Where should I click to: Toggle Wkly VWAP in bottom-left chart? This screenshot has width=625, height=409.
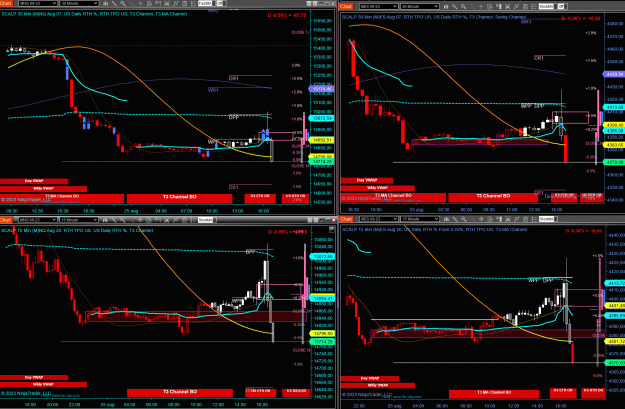click(43, 384)
